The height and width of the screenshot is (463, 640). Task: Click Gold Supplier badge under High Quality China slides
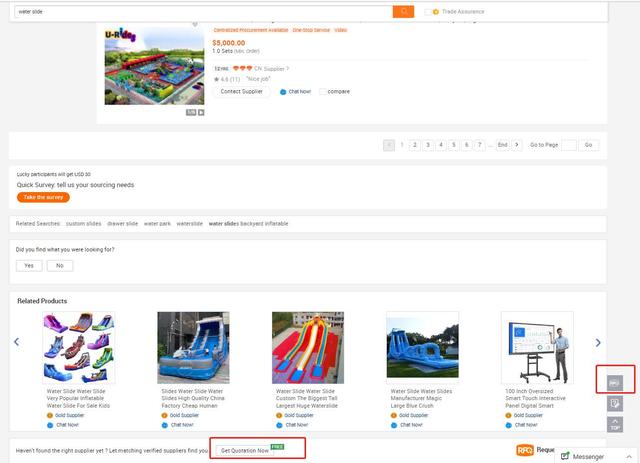tap(164, 415)
